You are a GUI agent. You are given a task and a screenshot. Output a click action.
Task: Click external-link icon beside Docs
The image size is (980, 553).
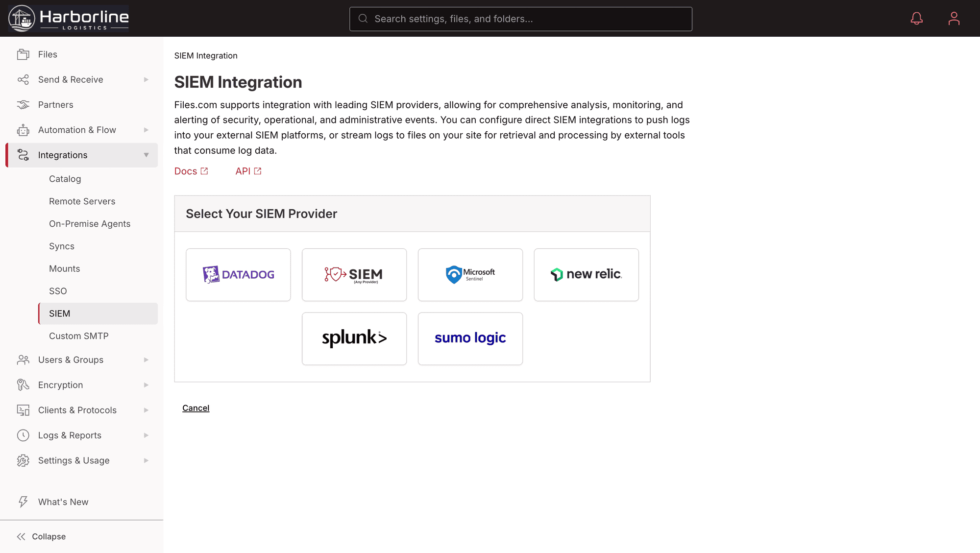204,171
